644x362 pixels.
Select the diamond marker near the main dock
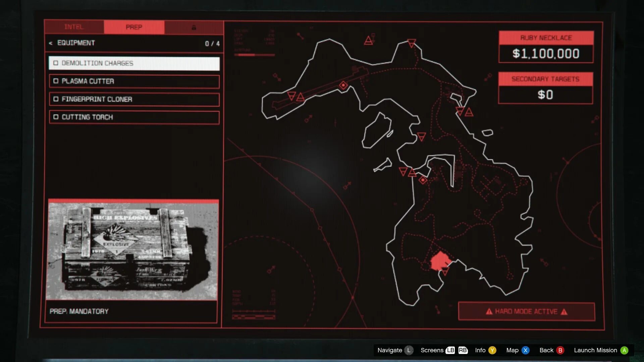[423, 180]
